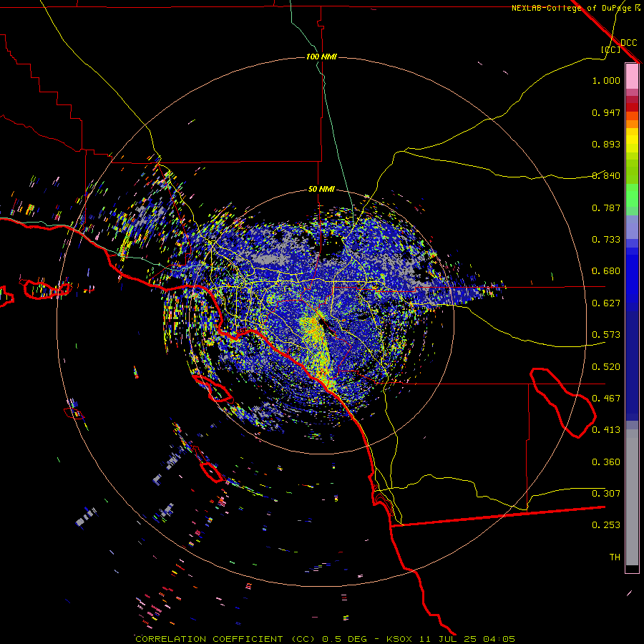Click the 100 NMI range ring label

tap(321, 57)
